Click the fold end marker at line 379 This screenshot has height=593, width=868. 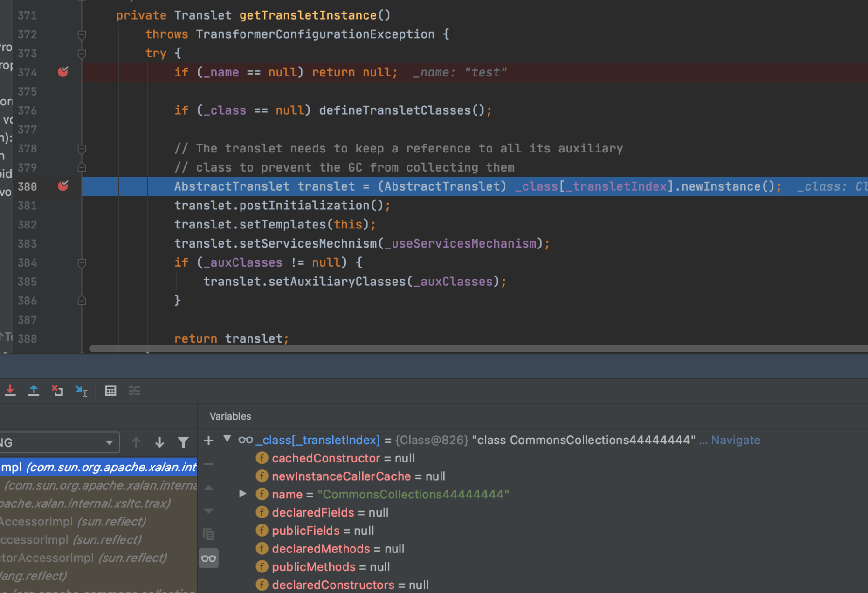[x=82, y=167]
